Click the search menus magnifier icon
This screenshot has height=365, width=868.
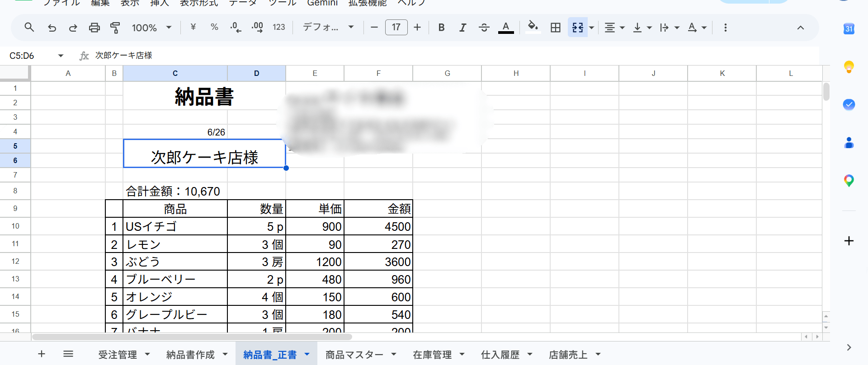[29, 28]
